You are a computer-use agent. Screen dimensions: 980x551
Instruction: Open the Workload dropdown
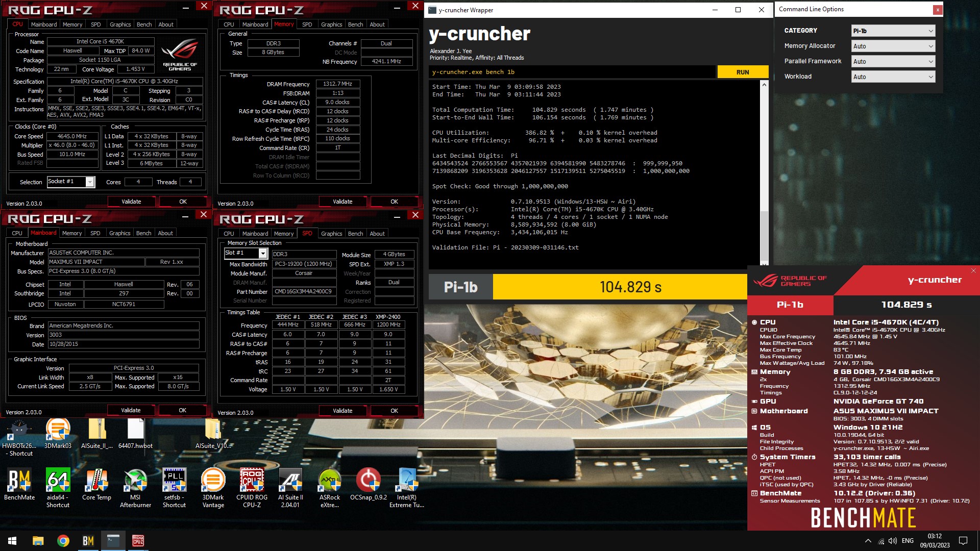(x=893, y=77)
